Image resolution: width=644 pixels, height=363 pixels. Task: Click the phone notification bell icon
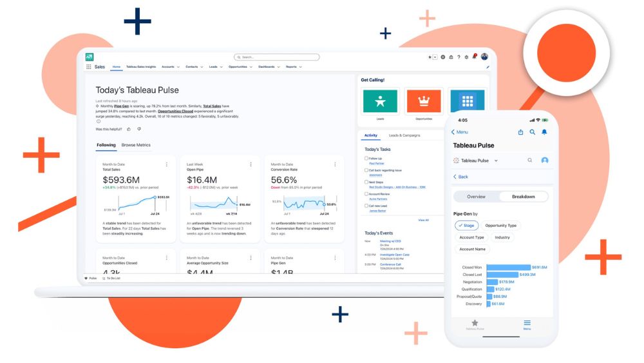(x=544, y=132)
